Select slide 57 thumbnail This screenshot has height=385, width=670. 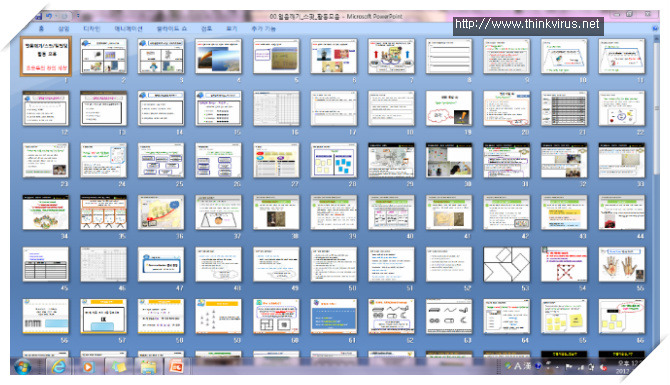click(103, 317)
